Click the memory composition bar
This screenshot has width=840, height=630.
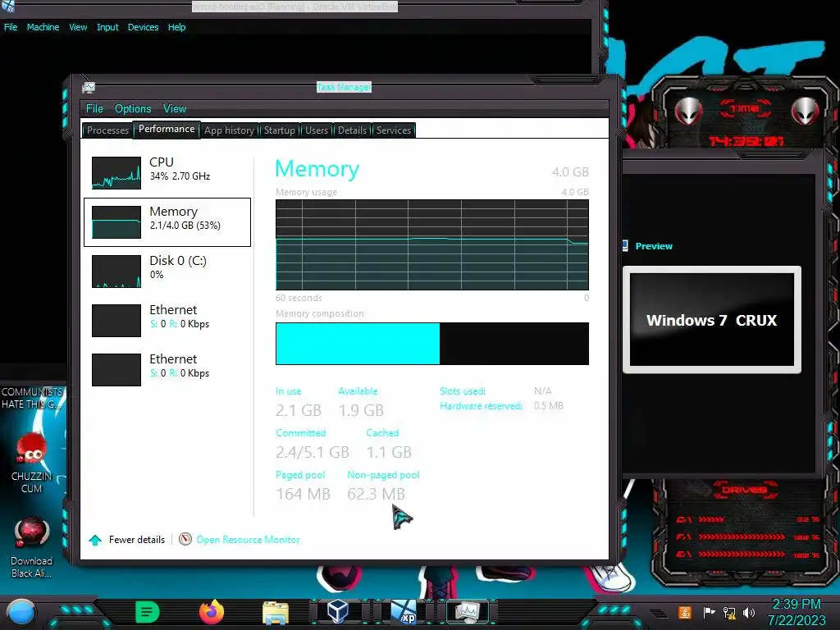pyautogui.click(x=431, y=344)
